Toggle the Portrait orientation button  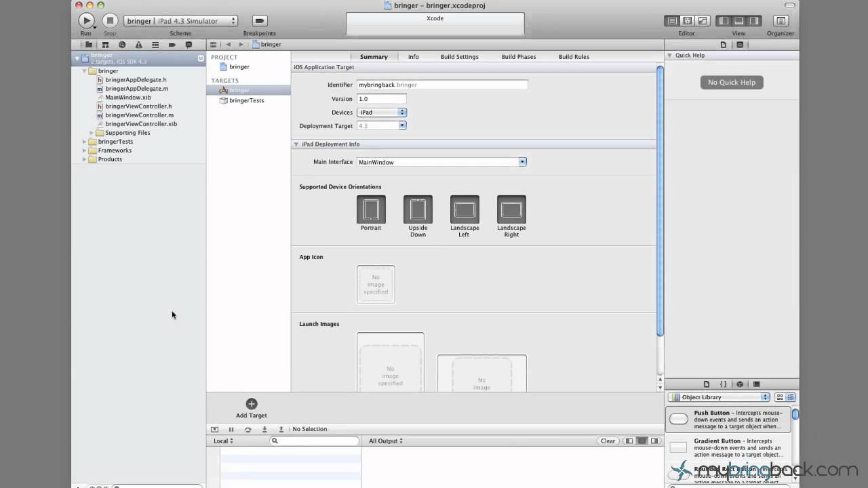[371, 209]
